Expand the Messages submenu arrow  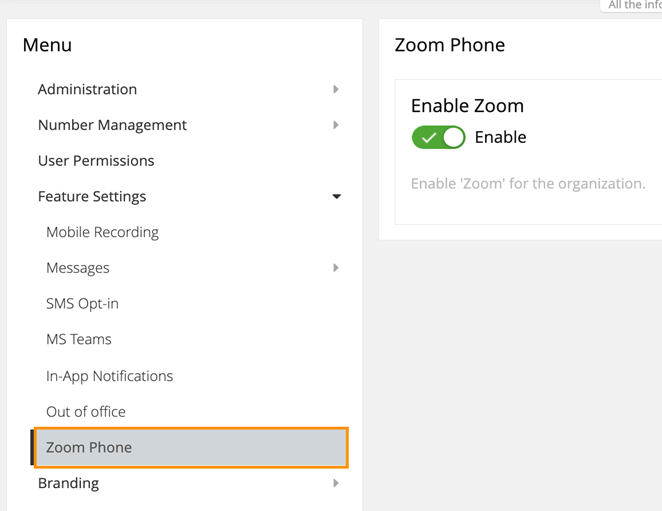336,268
